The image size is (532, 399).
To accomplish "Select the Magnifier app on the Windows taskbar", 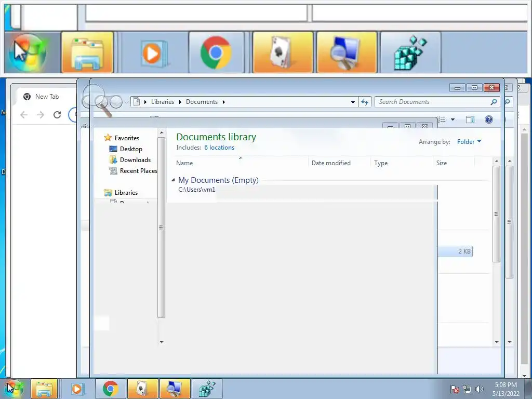I will point(175,389).
